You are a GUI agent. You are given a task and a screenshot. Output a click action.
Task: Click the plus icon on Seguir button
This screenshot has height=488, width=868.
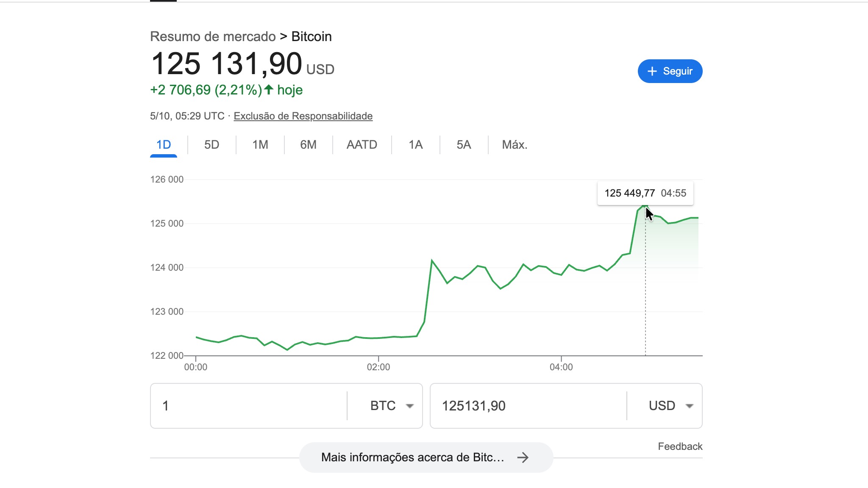point(652,71)
